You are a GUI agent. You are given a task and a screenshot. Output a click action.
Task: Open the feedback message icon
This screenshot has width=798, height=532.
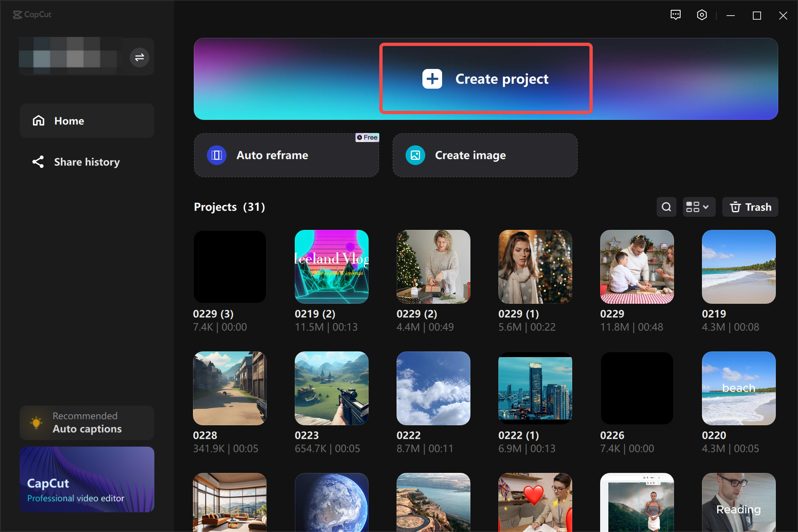click(x=676, y=15)
